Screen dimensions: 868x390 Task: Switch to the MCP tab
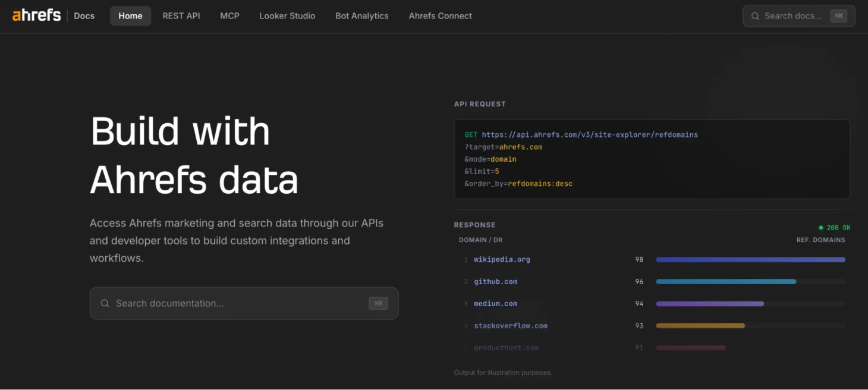[229, 16]
